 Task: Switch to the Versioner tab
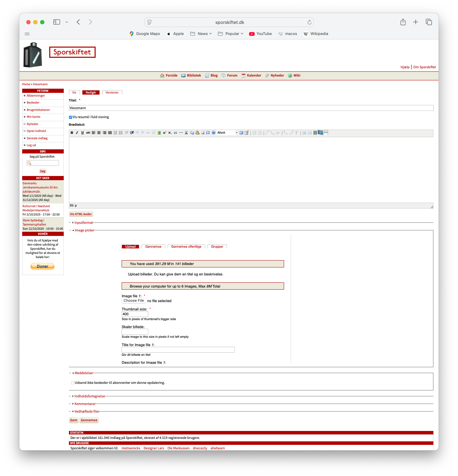coord(112,92)
